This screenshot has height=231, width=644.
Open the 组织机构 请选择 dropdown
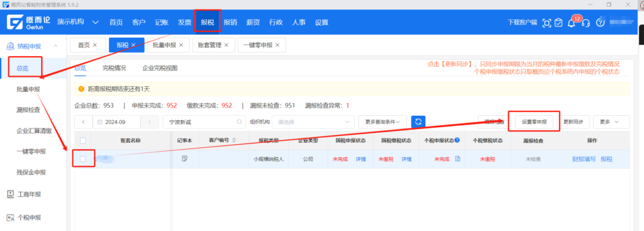313,122
